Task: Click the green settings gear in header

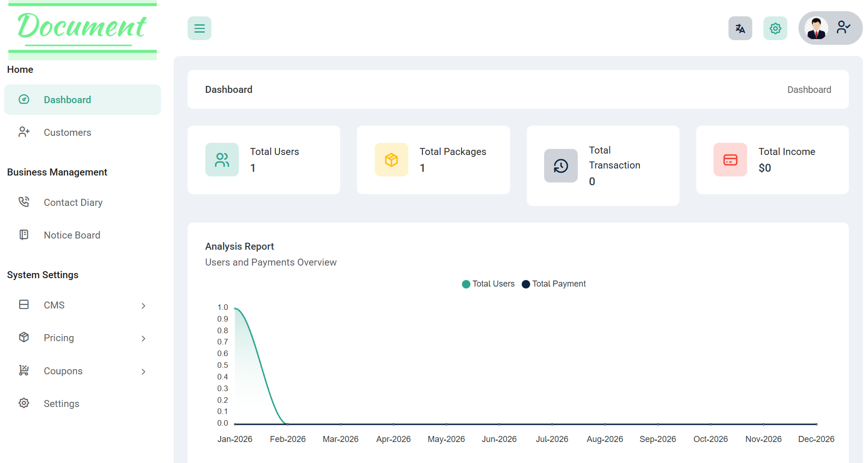Action: click(x=775, y=28)
